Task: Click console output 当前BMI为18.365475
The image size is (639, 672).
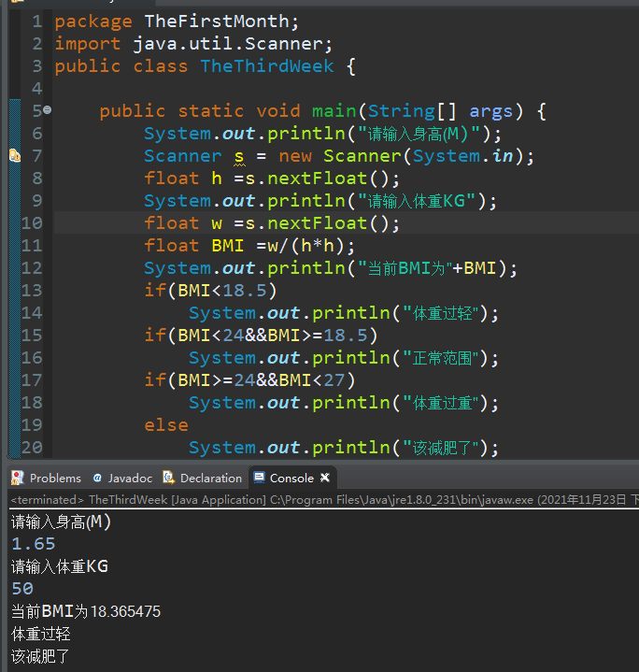Action: pos(86,611)
